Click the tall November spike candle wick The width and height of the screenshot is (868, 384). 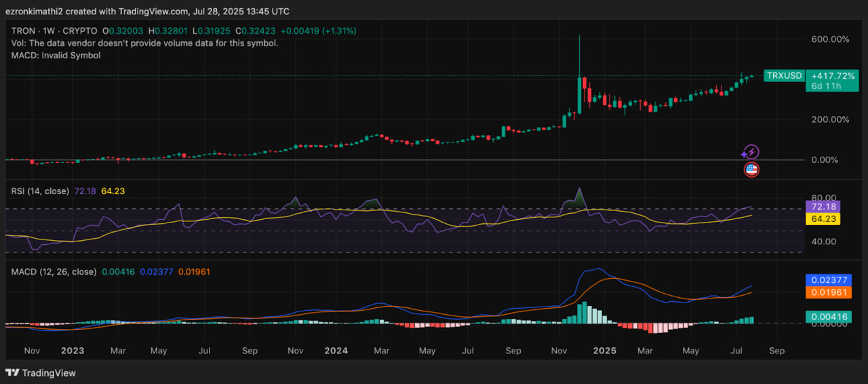click(x=580, y=54)
